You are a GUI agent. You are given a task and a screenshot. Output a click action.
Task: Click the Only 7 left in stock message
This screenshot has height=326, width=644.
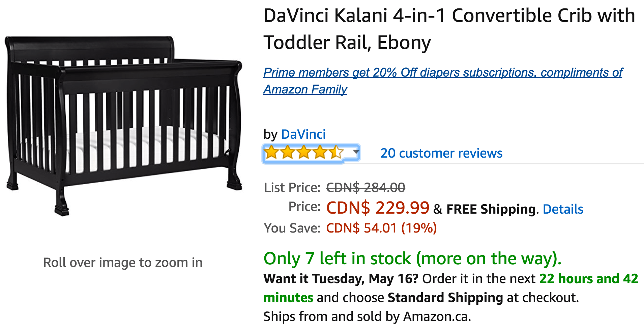pyautogui.click(x=412, y=259)
